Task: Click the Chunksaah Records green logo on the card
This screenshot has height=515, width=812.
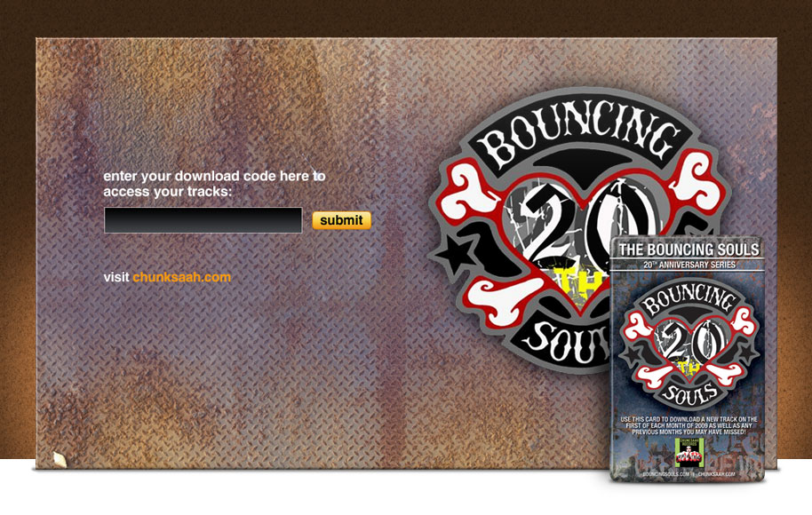Action: click(x=688, y=451)
